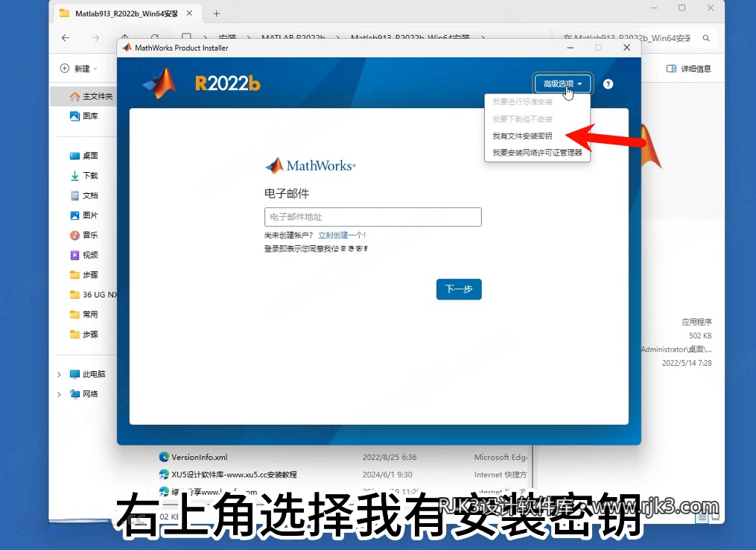Open the 高级选项 dropdown button
Viewport: 756px width, 550px height.
click(562, 84)
